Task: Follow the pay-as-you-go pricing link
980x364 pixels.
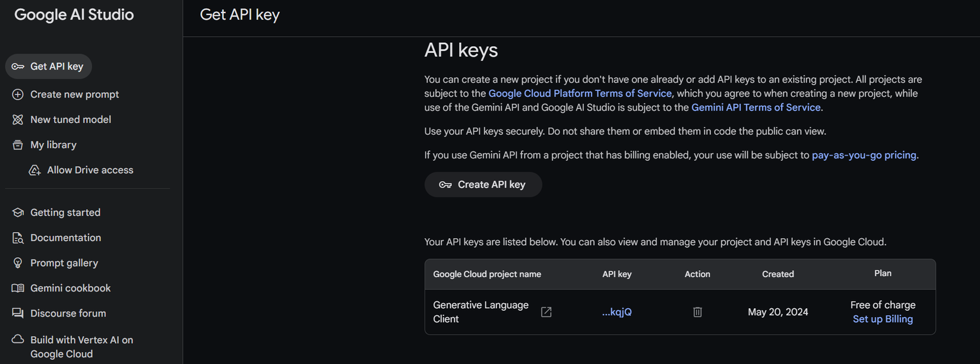Action: click(864, 155)
